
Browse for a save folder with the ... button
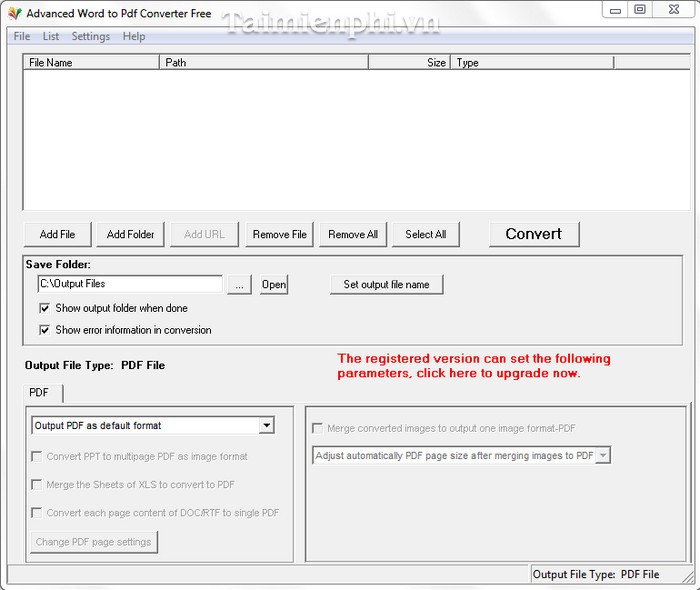coord(239,285)
